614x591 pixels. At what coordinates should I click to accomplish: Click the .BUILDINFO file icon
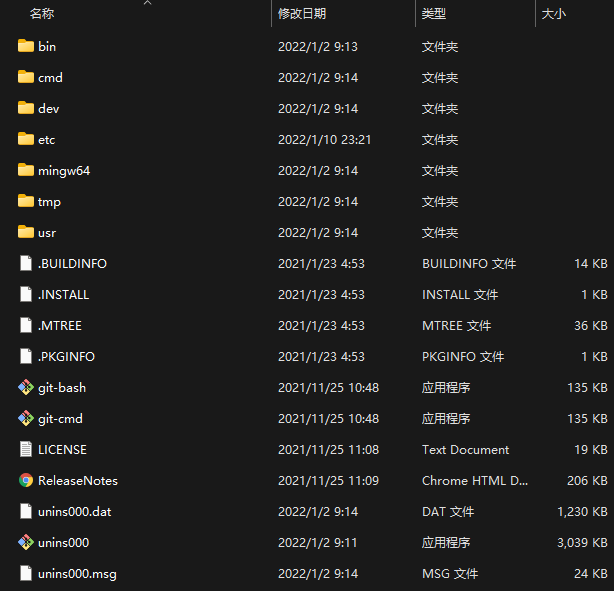point(26,263)
